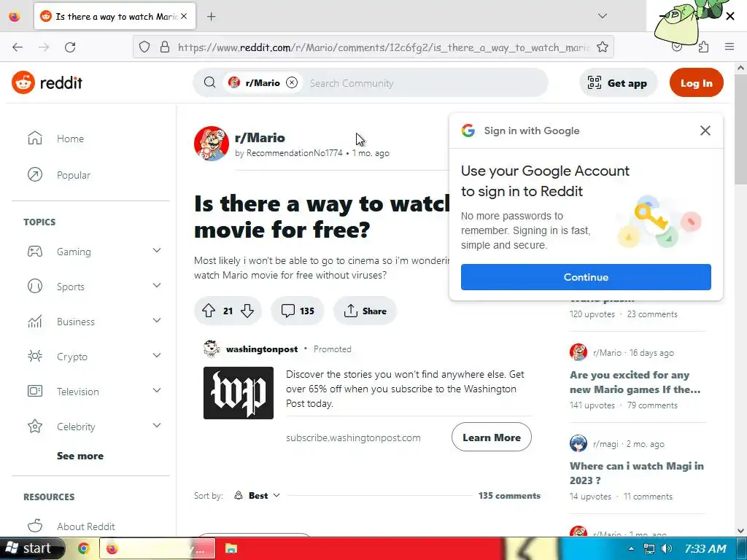
Task: Remove the r/Mario search filter
Action: tap(292, 82)
